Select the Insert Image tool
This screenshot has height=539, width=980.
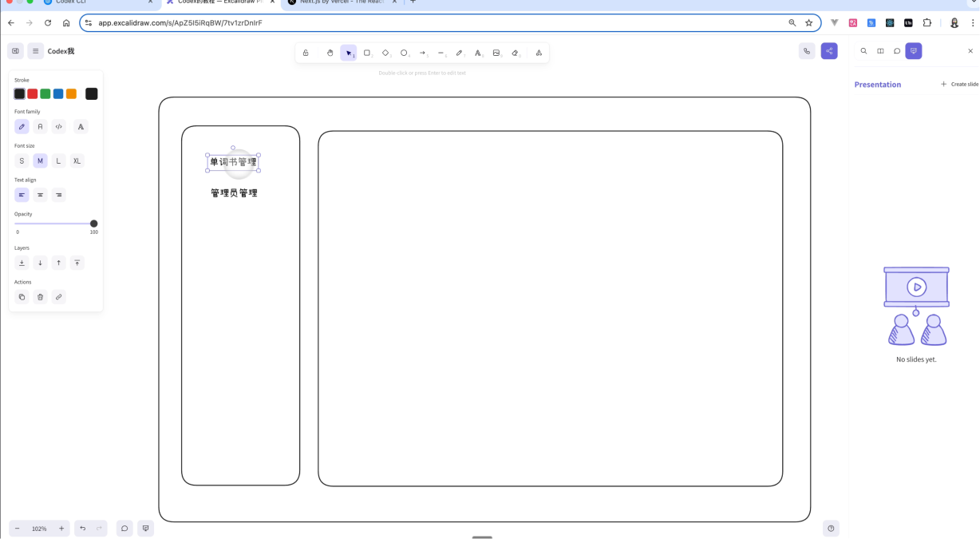(x=496, y=53)
